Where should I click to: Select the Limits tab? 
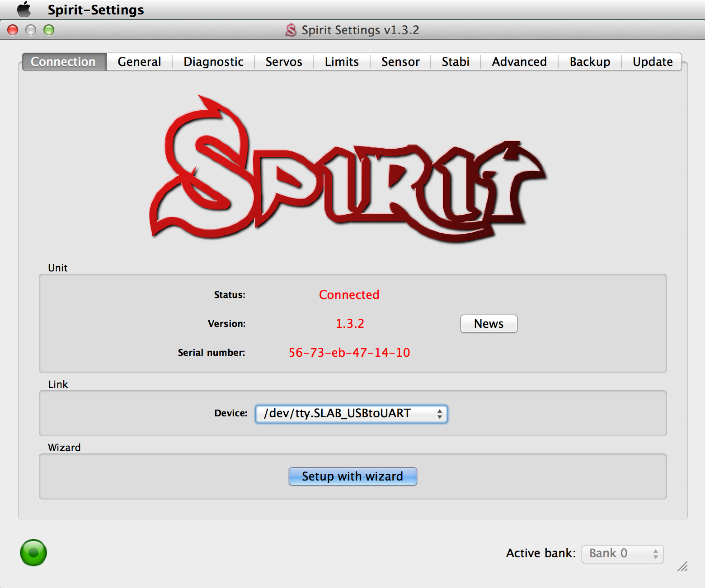coord(341,62)
